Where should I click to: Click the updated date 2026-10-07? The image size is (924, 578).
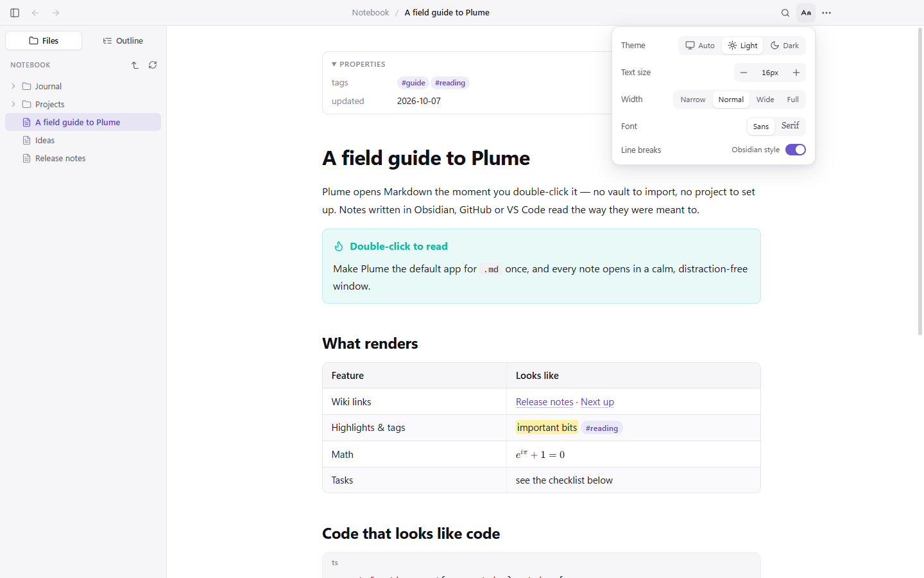click(419, 101)
